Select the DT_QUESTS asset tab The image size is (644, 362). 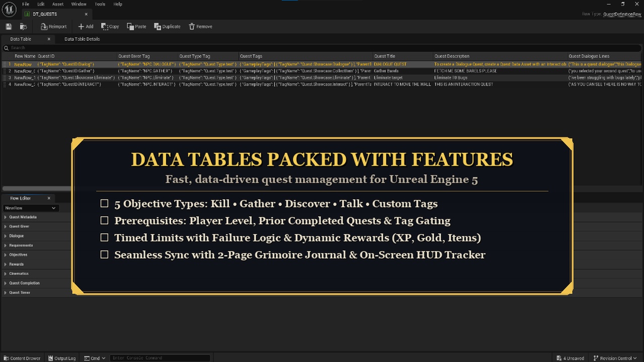click(x=57, y=14)
